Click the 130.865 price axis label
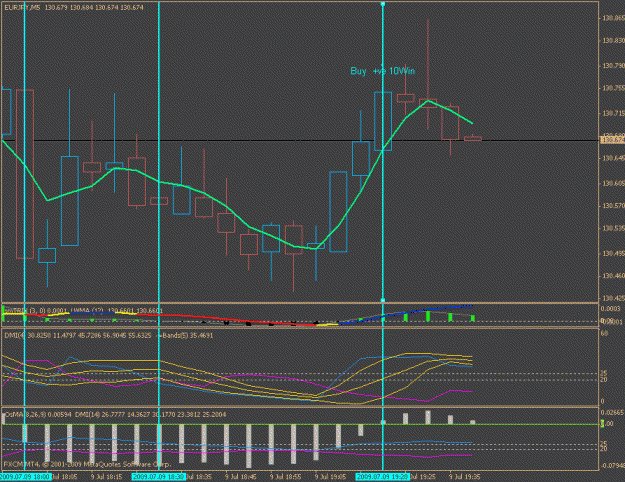This screenshot has height=482, width=625. click(x=613, y=18)
